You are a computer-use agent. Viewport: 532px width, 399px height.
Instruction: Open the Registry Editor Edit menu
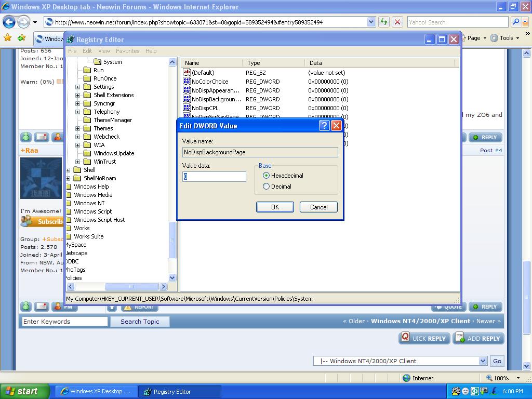click(87, 51)
